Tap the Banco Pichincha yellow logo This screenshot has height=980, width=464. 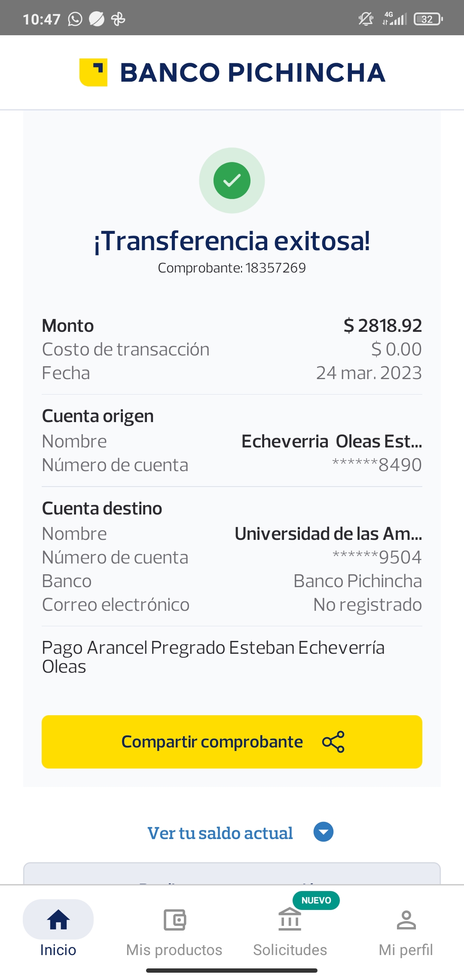[93, 72]
